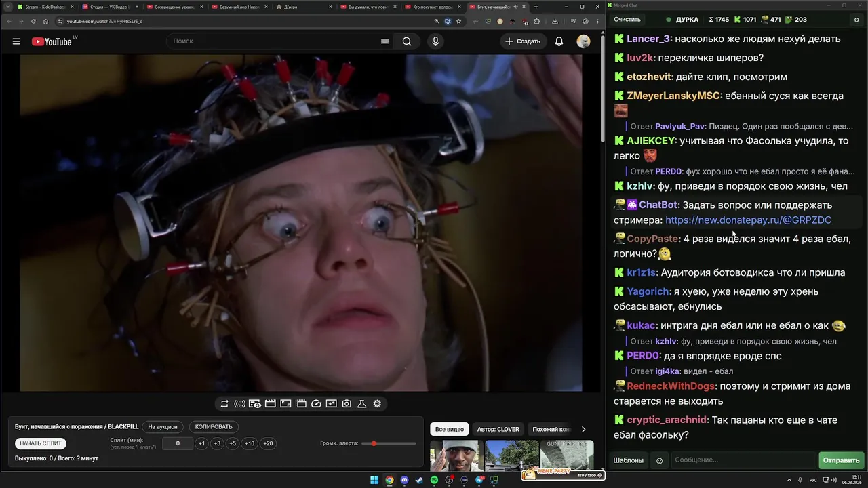Add 1 minute with the +1 button
868x488 pixels.
201,443
